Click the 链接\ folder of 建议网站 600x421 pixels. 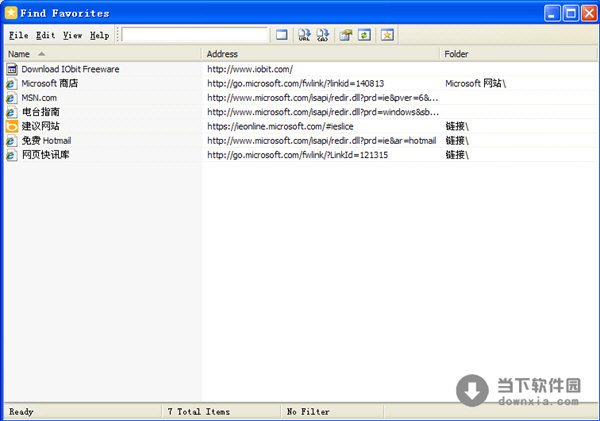click(457, 126)
